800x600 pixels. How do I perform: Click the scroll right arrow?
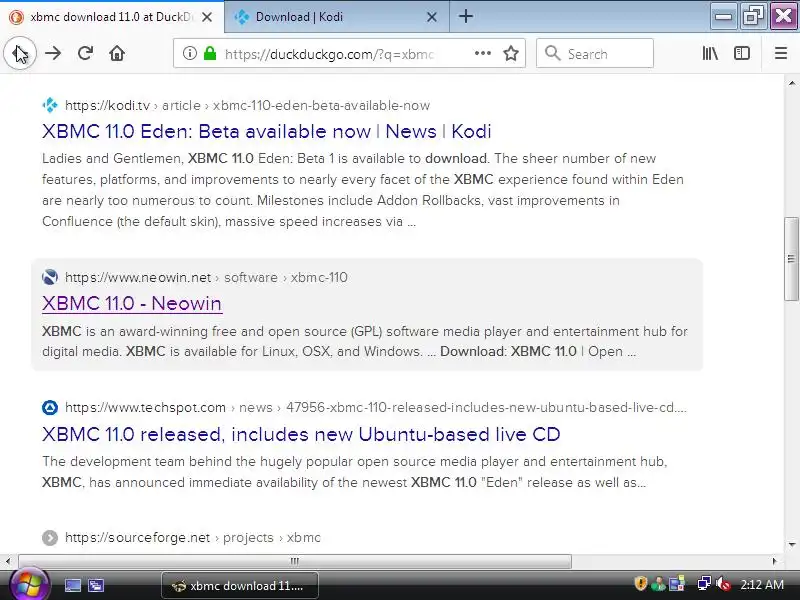(774, 561)
